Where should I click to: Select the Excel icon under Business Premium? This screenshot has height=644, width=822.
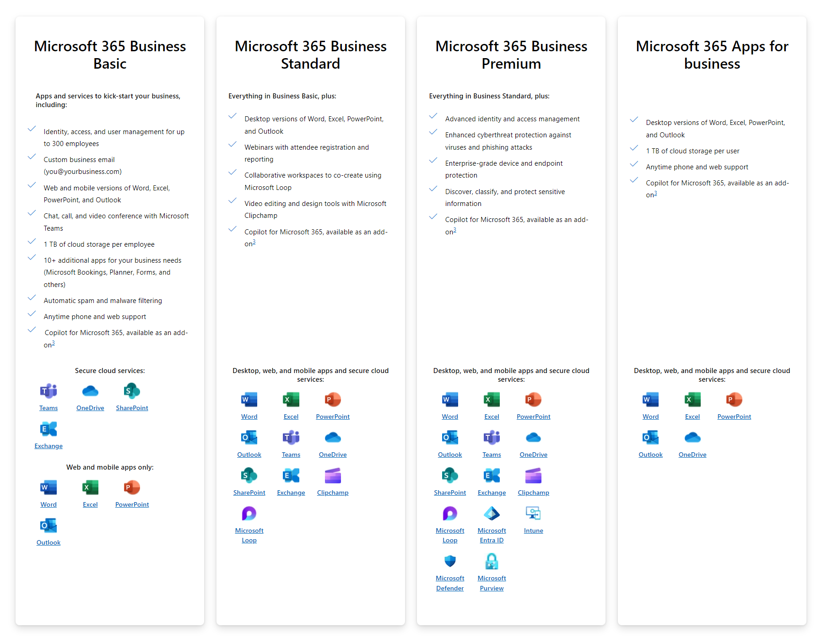(x=492, y=399)
